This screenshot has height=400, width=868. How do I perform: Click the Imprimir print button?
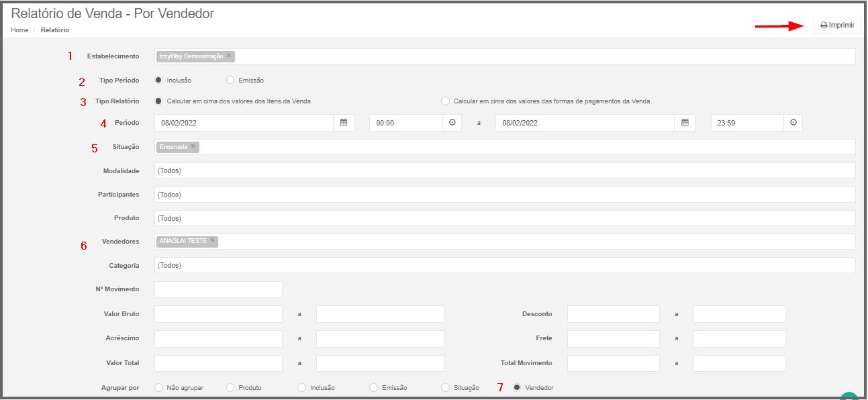[x=837, y=26]
